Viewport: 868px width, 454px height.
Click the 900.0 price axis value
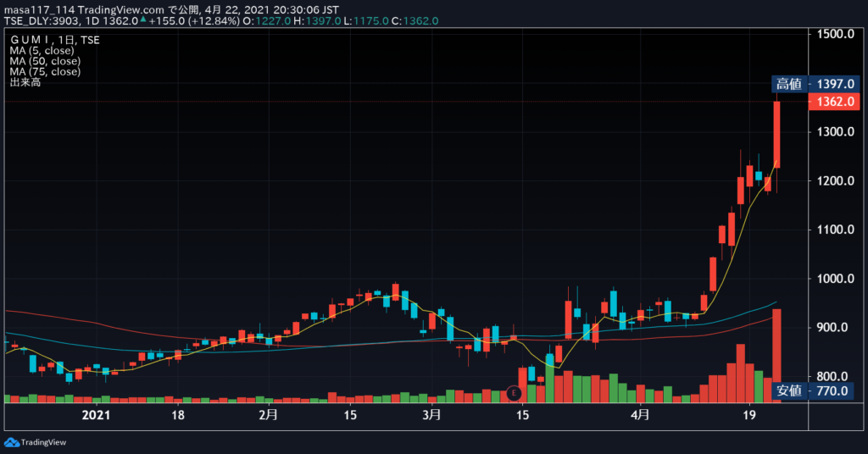click(835, 327)
